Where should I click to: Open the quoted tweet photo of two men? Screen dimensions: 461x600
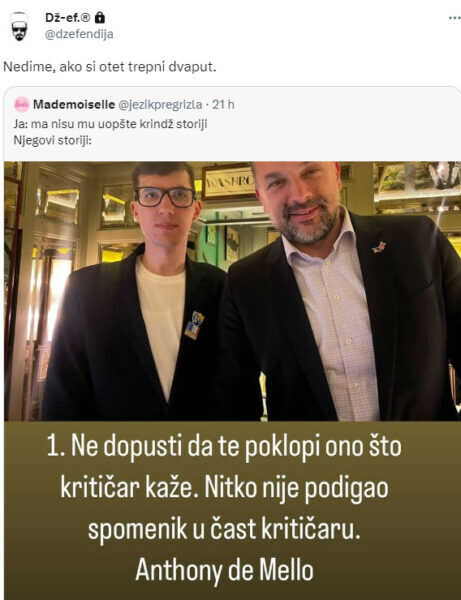[x=233, y=291]
